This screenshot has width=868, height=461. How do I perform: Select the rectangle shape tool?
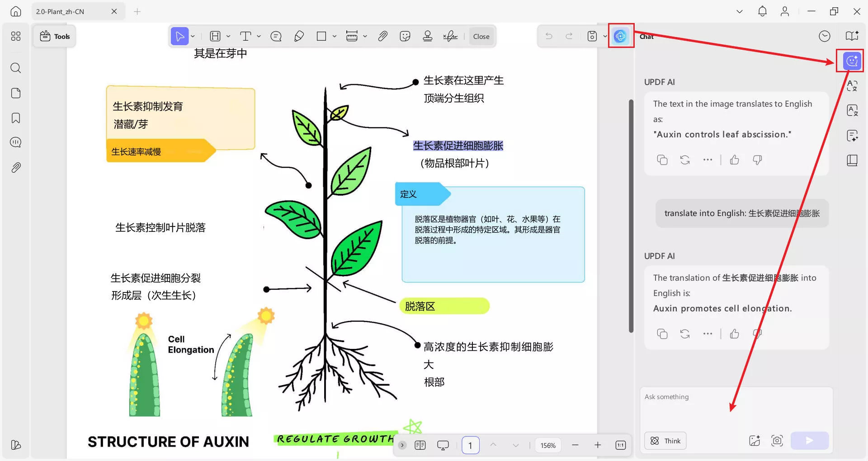tap(321, 36)
